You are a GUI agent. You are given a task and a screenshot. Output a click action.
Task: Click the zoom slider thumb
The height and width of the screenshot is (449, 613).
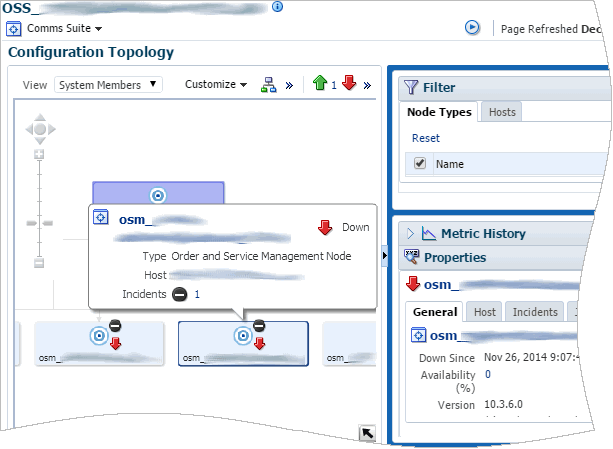tap(39, 223)
